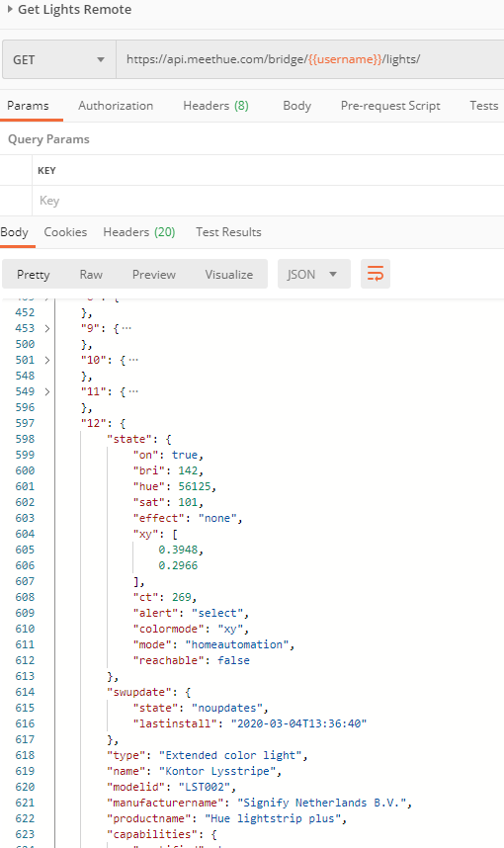Expand the collapsed "10" light object
This screenshot has width=504, height=848.
click(x=47, y=360)
